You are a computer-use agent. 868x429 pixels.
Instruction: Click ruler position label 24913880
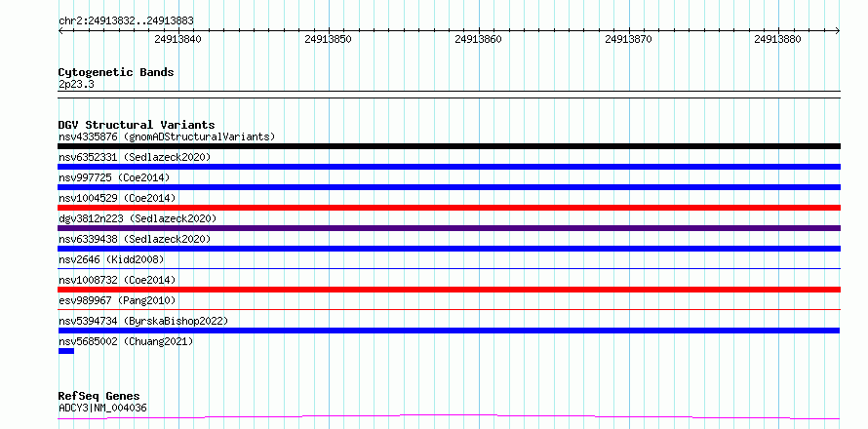click(x=777, y=39)
